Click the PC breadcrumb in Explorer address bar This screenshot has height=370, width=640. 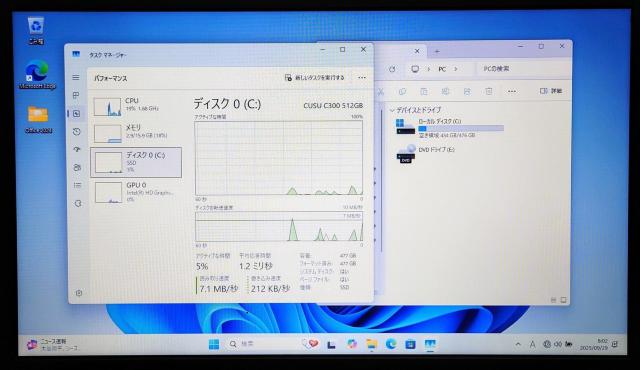coord(442,69)
